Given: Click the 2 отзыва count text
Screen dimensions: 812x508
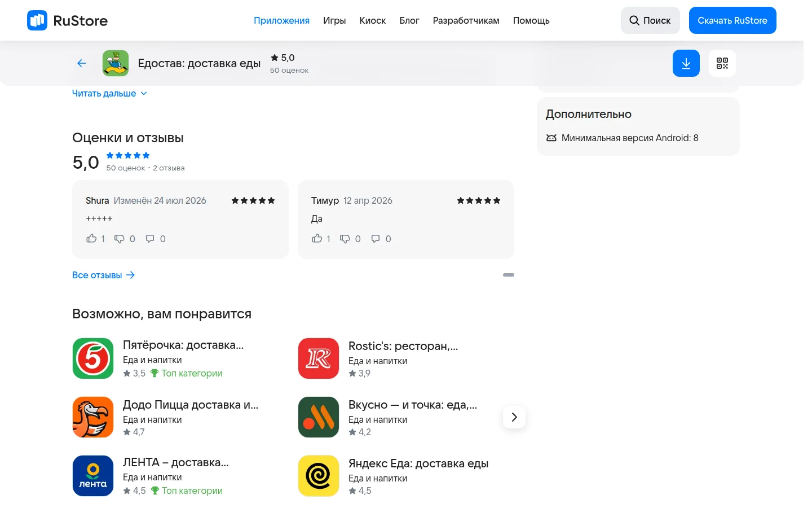Looking at the screenshot, I should coord(169,168).
